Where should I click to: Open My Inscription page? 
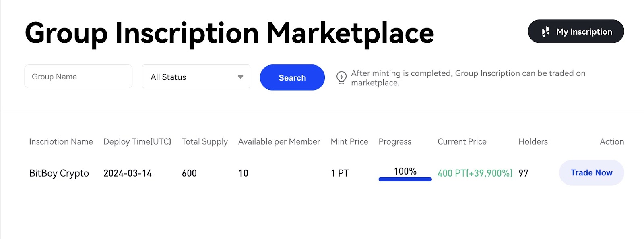(x=576, y=31)
